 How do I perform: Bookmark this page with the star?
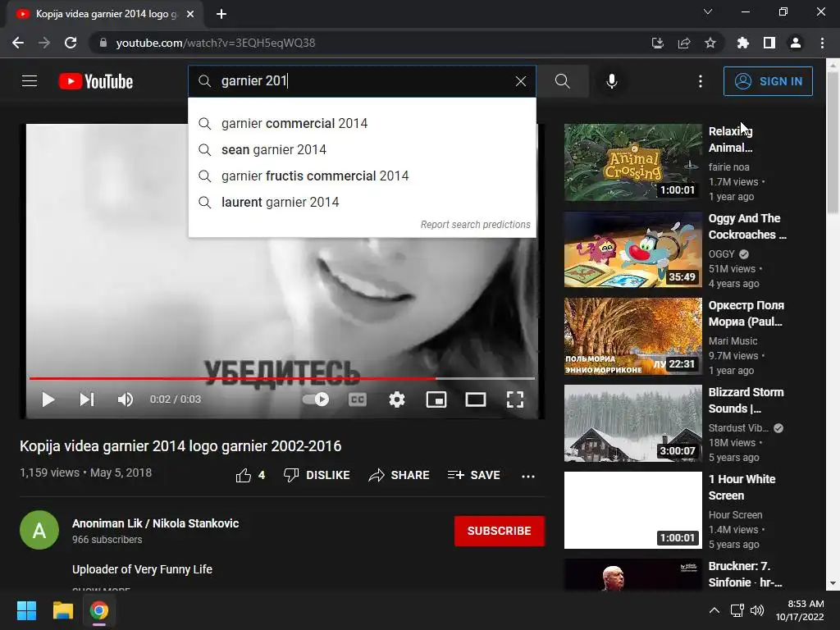710,43
